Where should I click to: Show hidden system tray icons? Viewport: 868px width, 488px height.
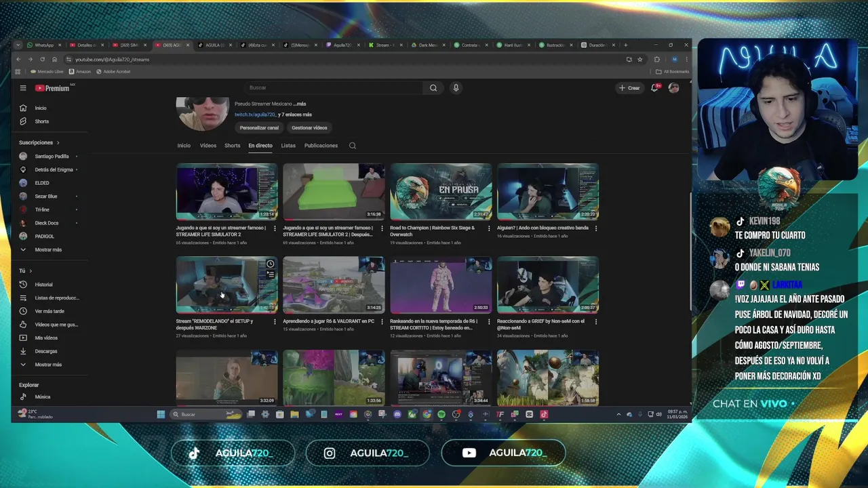[618, 415]
